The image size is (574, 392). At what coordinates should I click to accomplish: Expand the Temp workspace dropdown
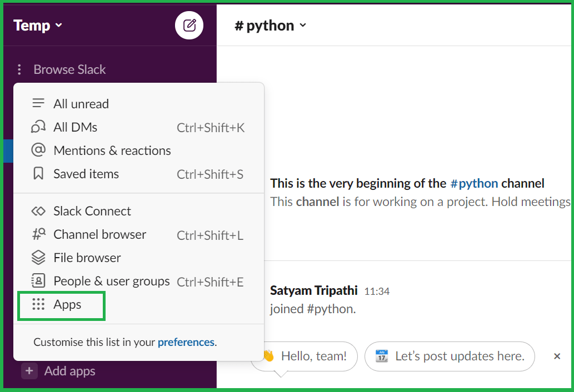click(38, 26)
